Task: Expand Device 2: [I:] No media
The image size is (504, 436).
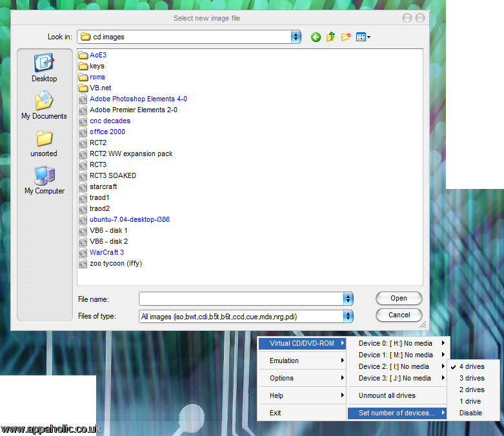Action: coord(398,366)
